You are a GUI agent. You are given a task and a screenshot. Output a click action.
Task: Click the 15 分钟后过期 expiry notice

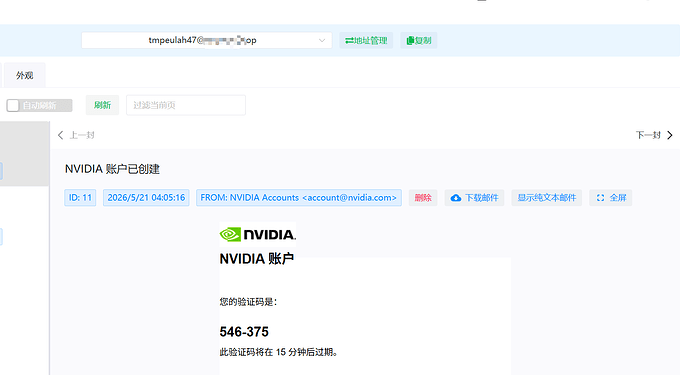279,352
